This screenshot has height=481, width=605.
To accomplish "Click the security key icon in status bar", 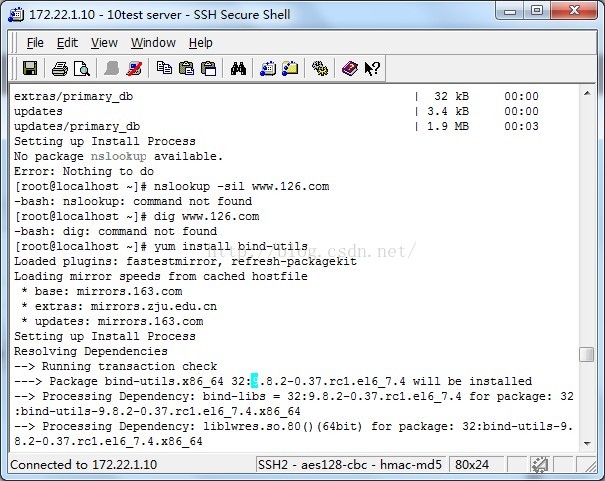I will click(539, 465).
